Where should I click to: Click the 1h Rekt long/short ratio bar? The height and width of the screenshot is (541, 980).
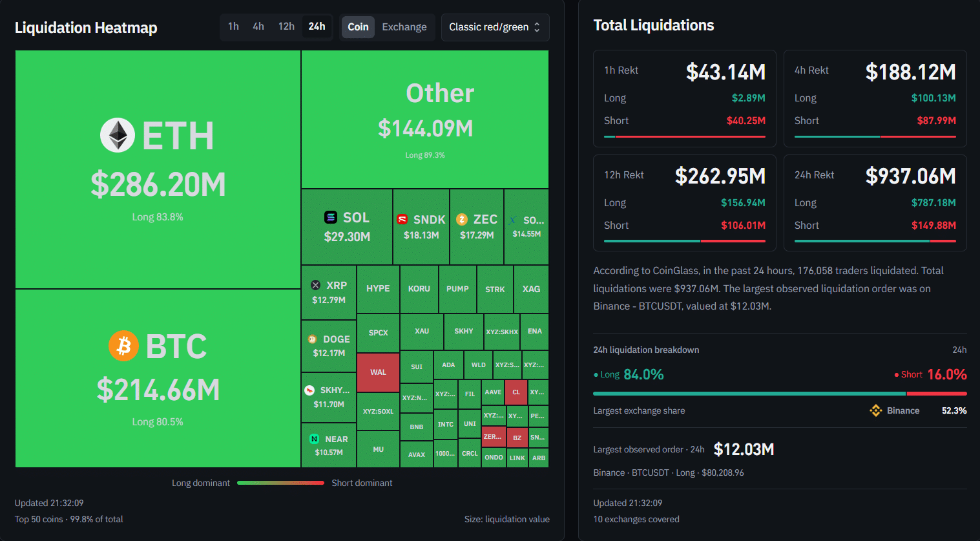pyautogui.click(x=685, y=136)
